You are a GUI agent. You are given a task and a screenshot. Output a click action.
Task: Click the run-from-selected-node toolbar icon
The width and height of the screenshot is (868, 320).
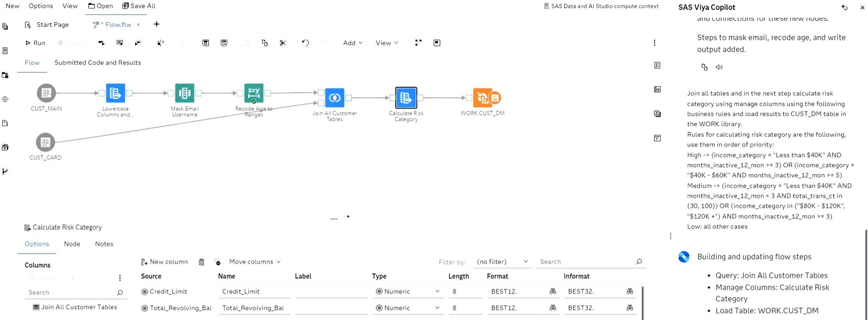tap(101, 43)
